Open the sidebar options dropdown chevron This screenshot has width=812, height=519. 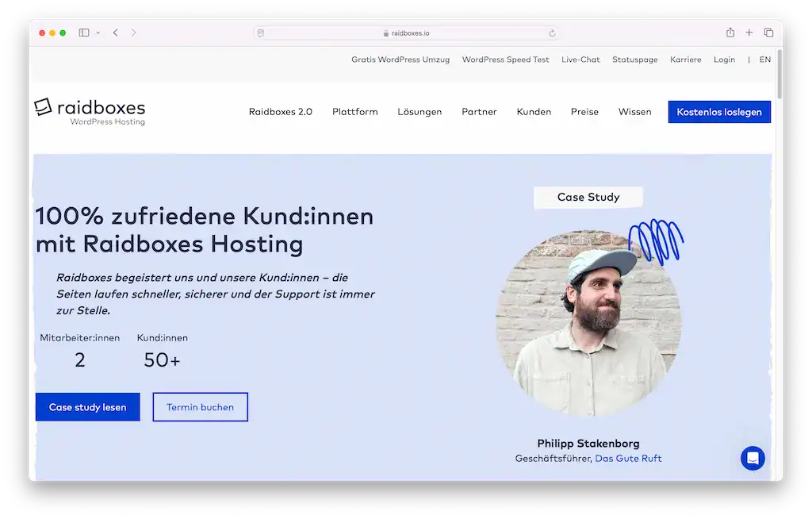98,33
